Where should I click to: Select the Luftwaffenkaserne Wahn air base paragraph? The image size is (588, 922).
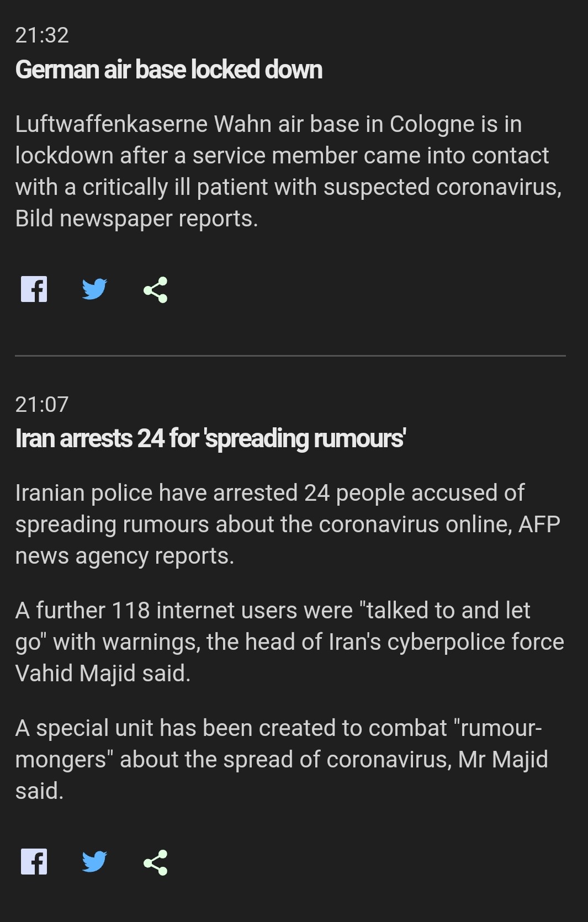[289, 171]
